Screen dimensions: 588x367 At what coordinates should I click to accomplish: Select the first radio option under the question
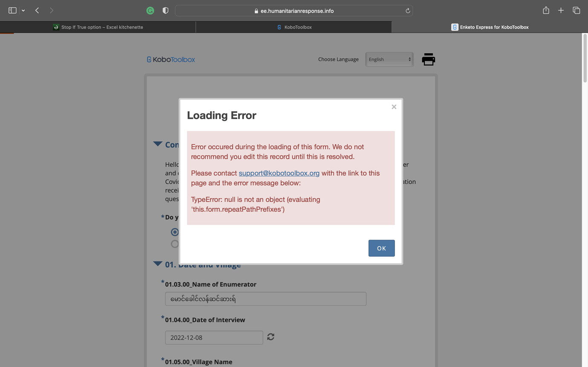(x=175, y=232)
